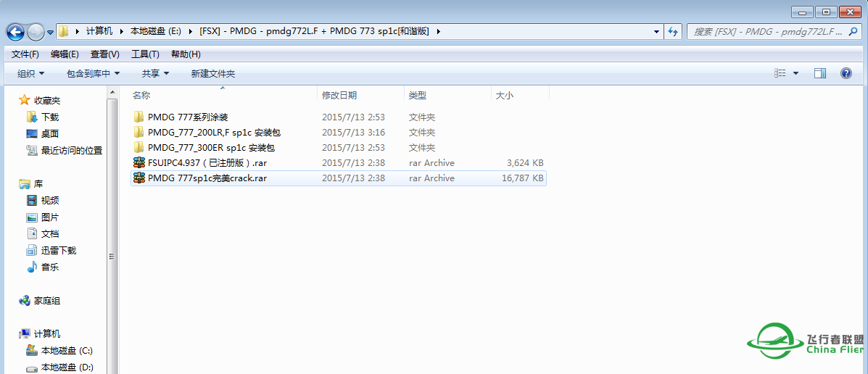Screen dimensions: 868x374
Task: Click folder name PMDG 777系列涂装
Action: coord(189,117)
